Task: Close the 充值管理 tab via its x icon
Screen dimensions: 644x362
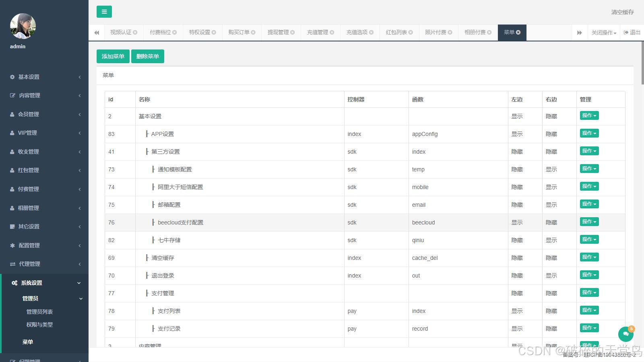Action: pyautogui.click(x=332, y=33)
